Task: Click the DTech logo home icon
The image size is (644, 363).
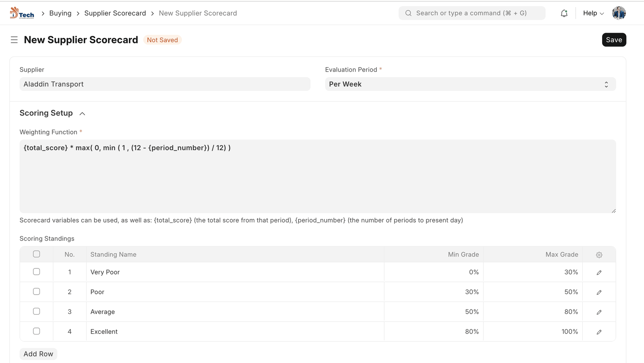Action: 22,13
